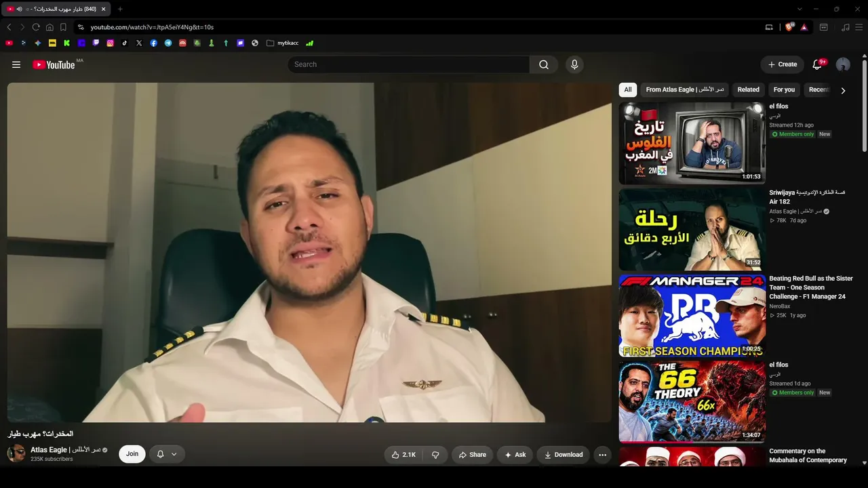The image size is (868, 488).
Task: Open the YouTube guide hamburger menu
Action: pyautogui.click(x=16, y=64)
